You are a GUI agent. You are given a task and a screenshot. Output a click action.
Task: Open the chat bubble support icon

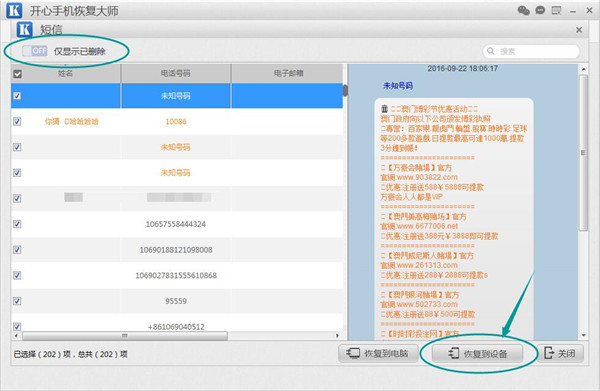tap(540, 10)
